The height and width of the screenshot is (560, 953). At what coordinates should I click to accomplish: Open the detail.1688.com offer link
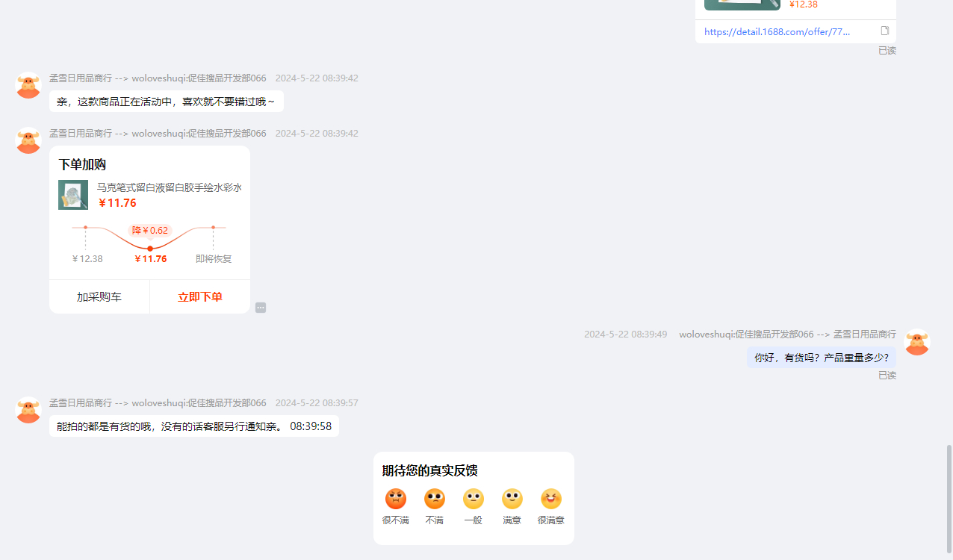click(x=777, y=32)
